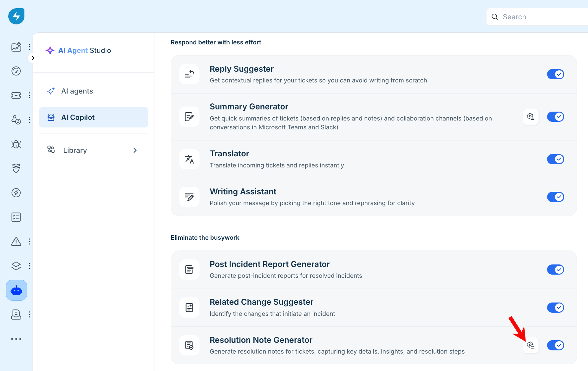Focus the Search input field

pos(537,17)
